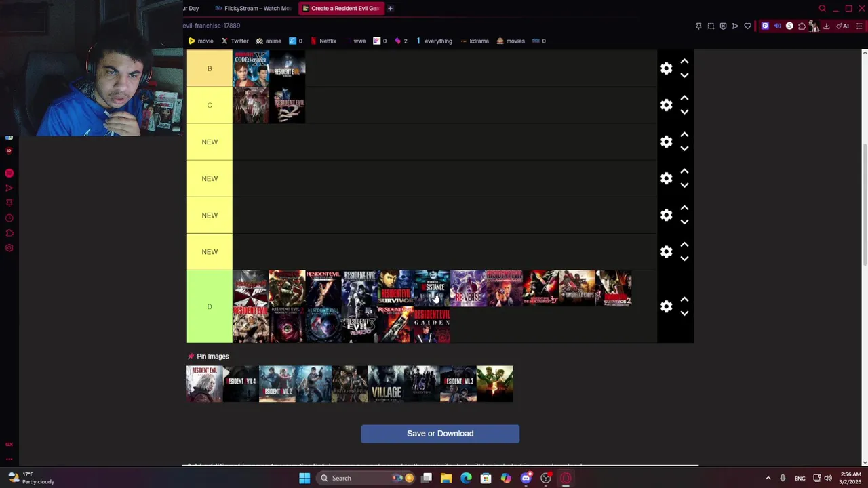Open the browser main menu icon
The width and height of the screenshot is (868, 488).
tap(859, 26)
